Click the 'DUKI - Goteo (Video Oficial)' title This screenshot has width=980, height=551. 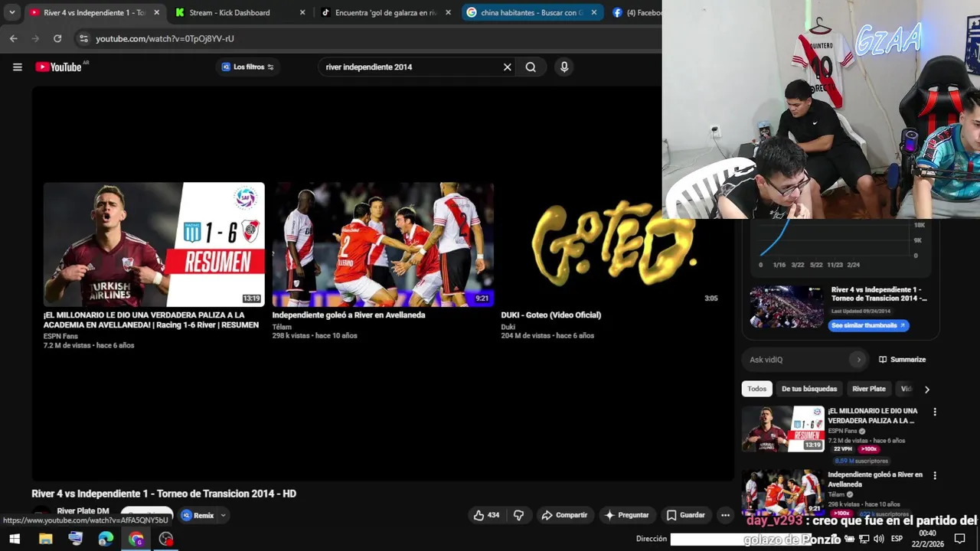[x=551, y=315]
